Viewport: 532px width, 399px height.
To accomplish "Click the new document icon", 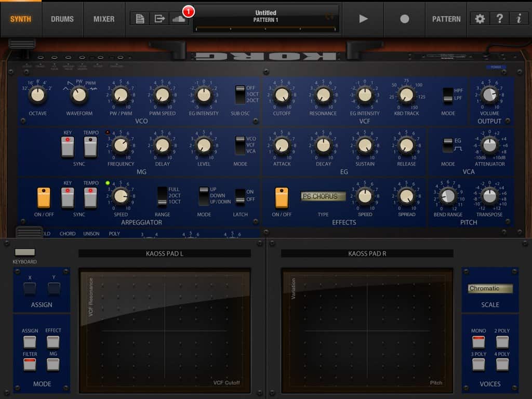I will tap(140, 19).
